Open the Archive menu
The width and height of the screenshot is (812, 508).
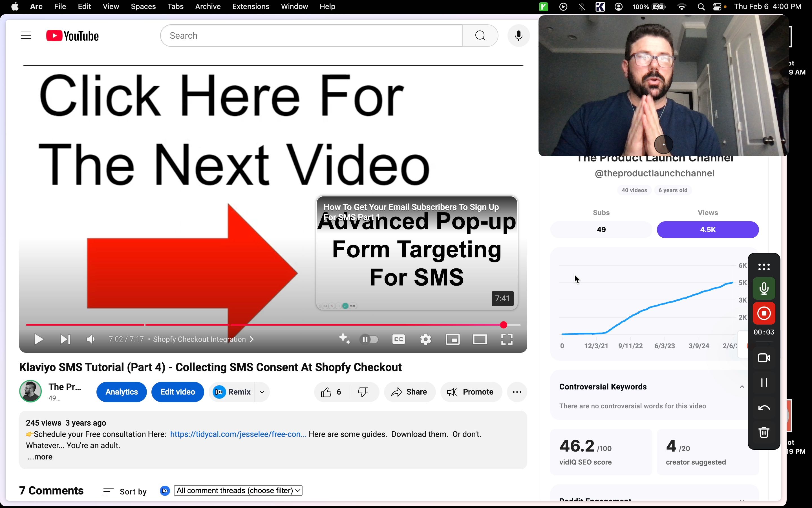tap(208, 7)
